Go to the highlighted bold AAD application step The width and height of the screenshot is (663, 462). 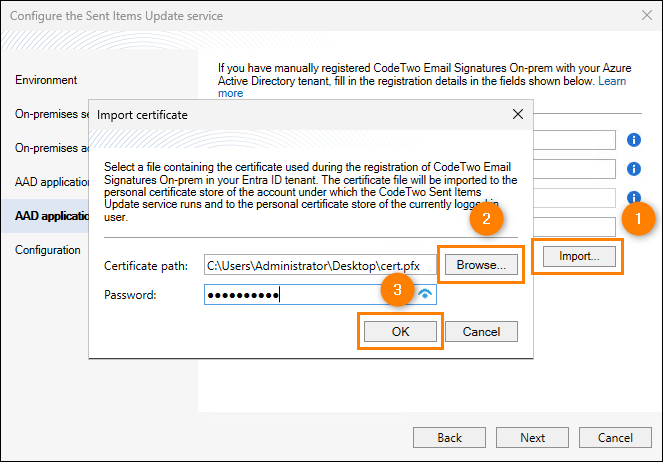45,215
